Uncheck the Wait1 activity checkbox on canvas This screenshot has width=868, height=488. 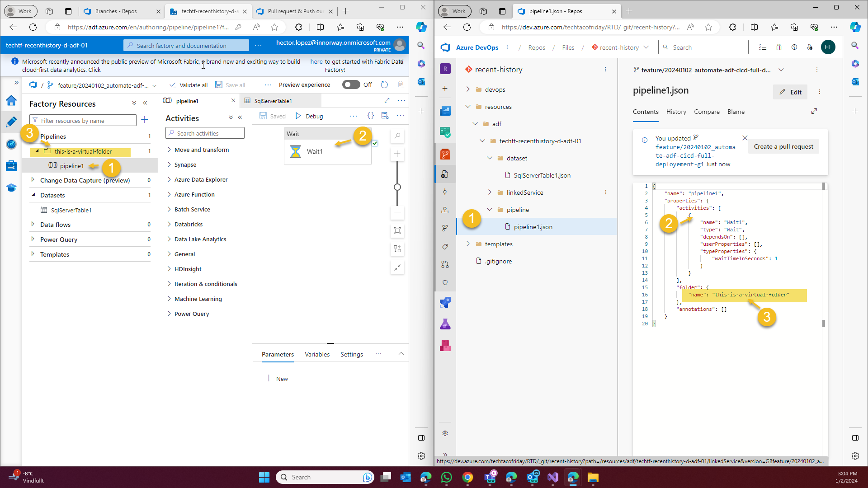375,143
